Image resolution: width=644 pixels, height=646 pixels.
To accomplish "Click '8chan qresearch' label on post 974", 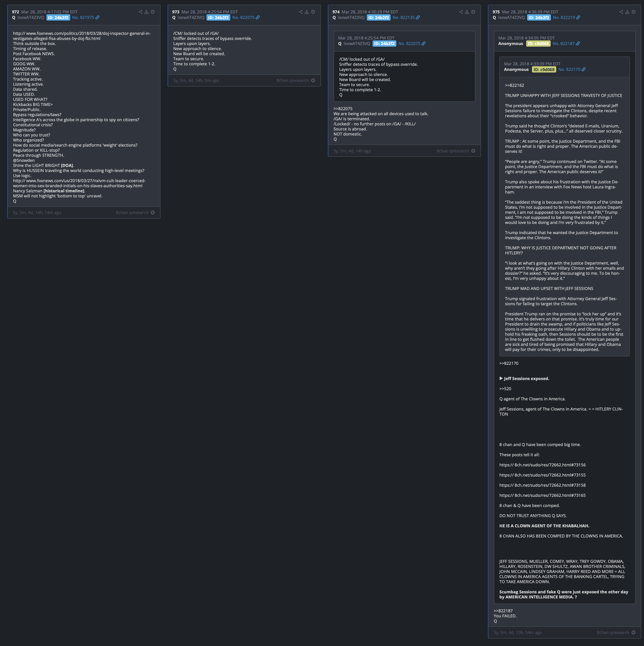I will click(x=453, y=151).
